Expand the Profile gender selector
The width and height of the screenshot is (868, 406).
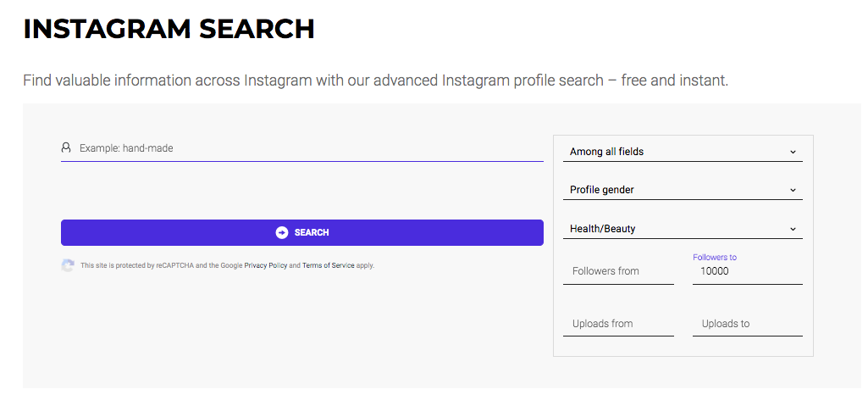683,190
